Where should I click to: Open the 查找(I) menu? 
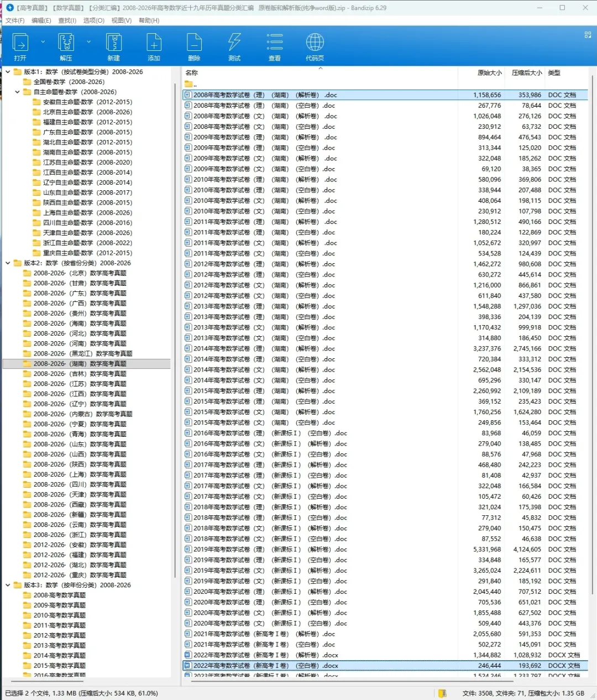click(x=67, y=20)
